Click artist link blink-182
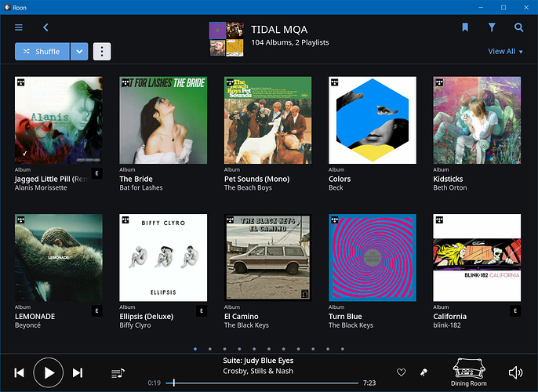This screenshot has height=392, width=538. click(x=447, y=325)
